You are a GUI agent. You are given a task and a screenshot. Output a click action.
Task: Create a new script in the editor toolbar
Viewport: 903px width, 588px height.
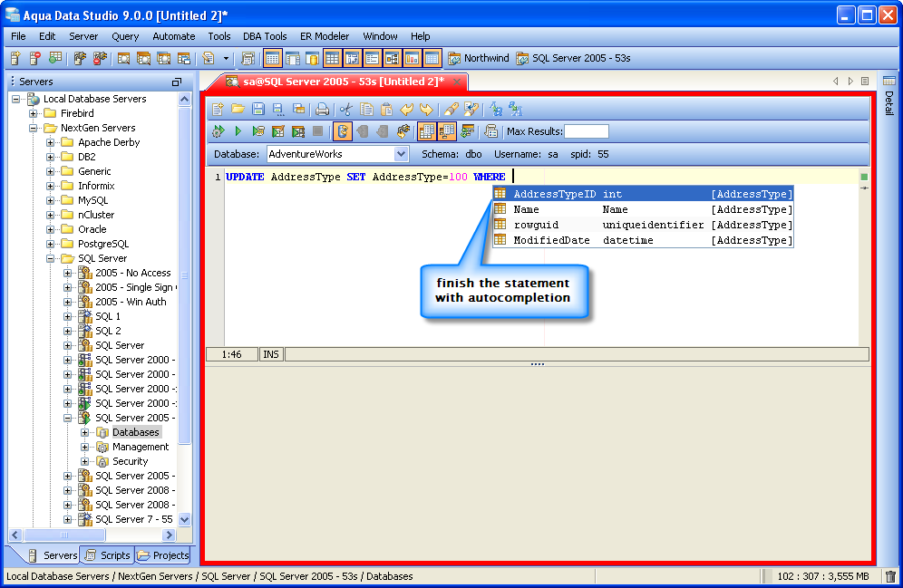click(218, 110)
